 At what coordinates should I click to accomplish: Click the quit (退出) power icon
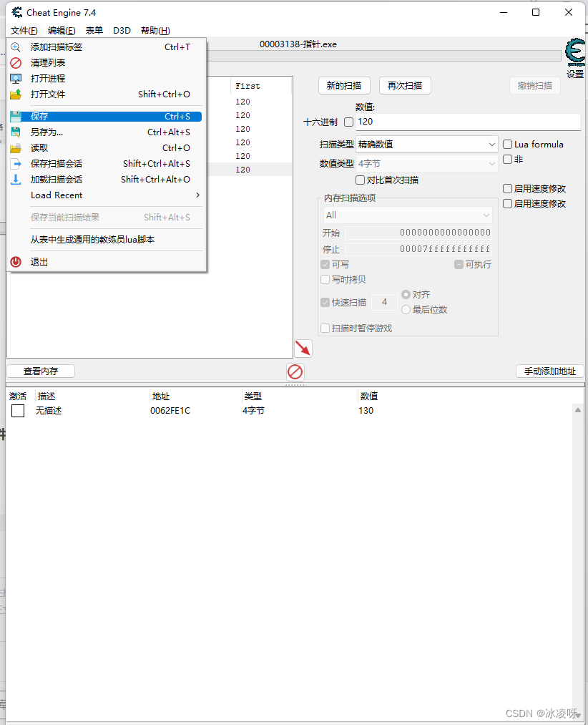(x=16, y=262)
